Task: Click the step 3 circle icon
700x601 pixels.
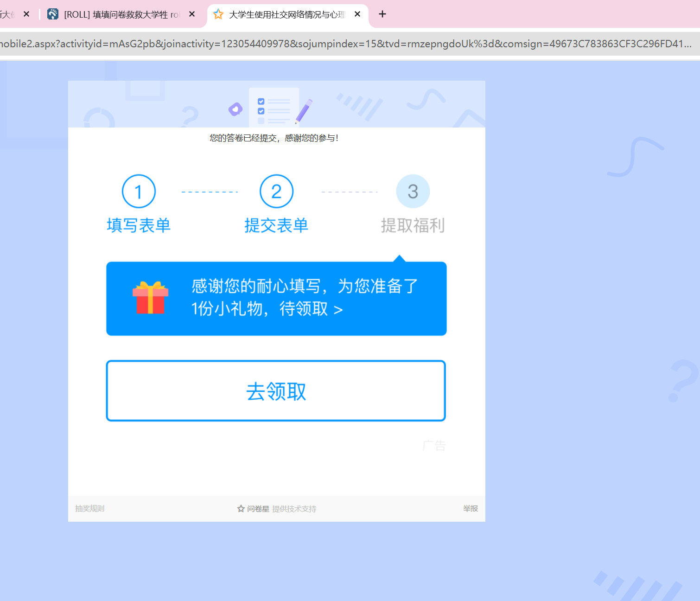Action: coord(413,192)
